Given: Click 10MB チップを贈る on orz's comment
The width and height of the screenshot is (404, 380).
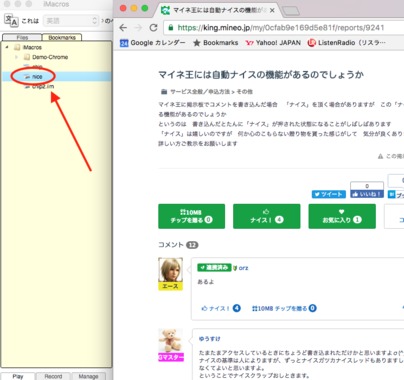Looking at the screenshot, I should (x=284, y=308).
